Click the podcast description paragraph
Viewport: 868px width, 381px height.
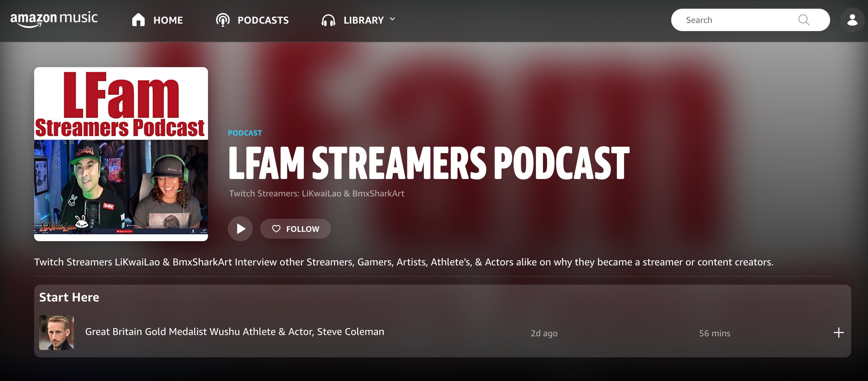pos(404,262)
